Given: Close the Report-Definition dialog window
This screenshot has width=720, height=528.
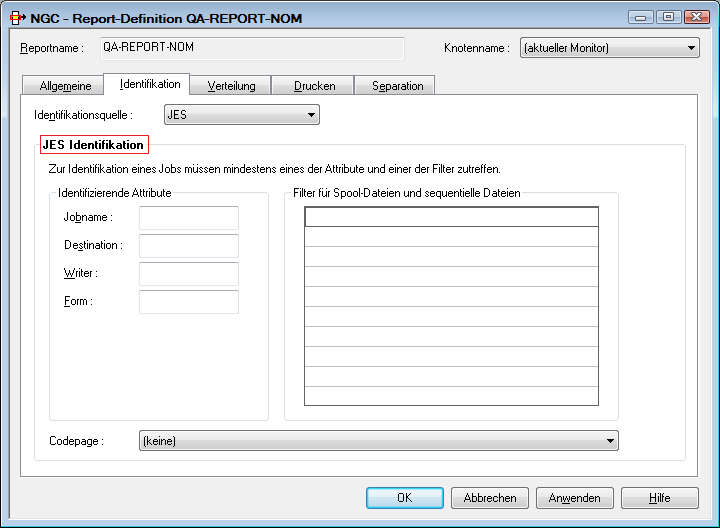Looking at the screenshot, I should [x=693, y=17].
